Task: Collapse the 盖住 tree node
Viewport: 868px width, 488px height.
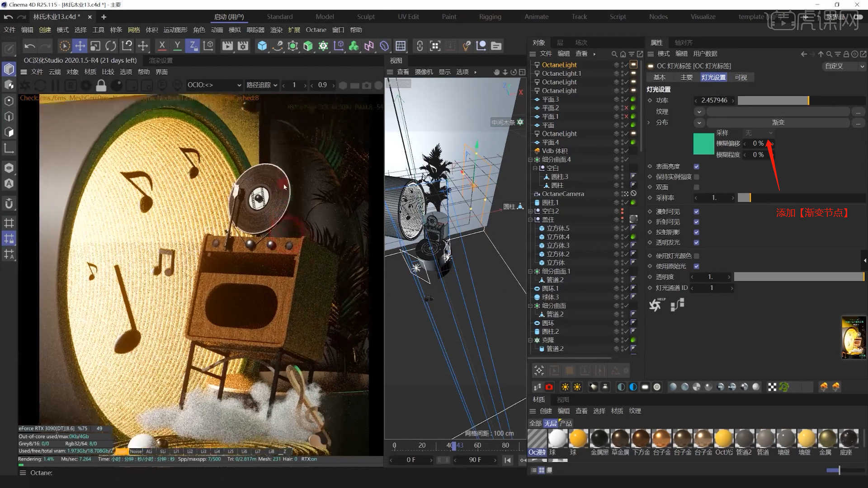Action: [530, 220]
